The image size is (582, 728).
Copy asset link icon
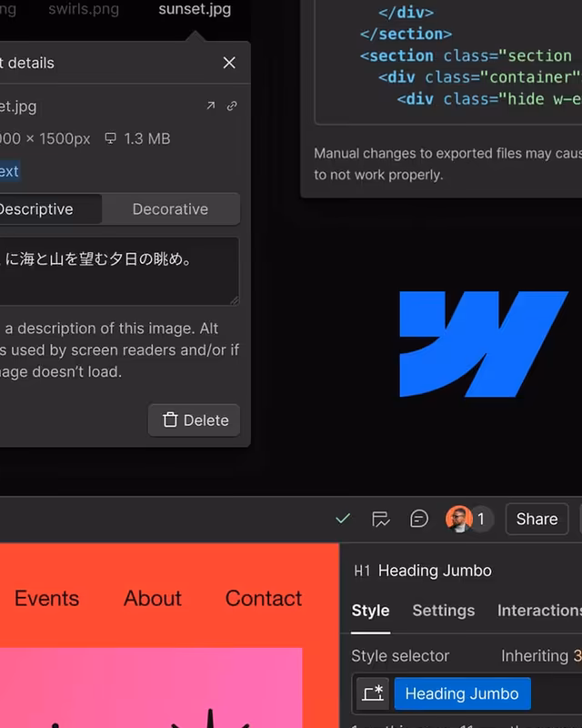click(232, 106)
